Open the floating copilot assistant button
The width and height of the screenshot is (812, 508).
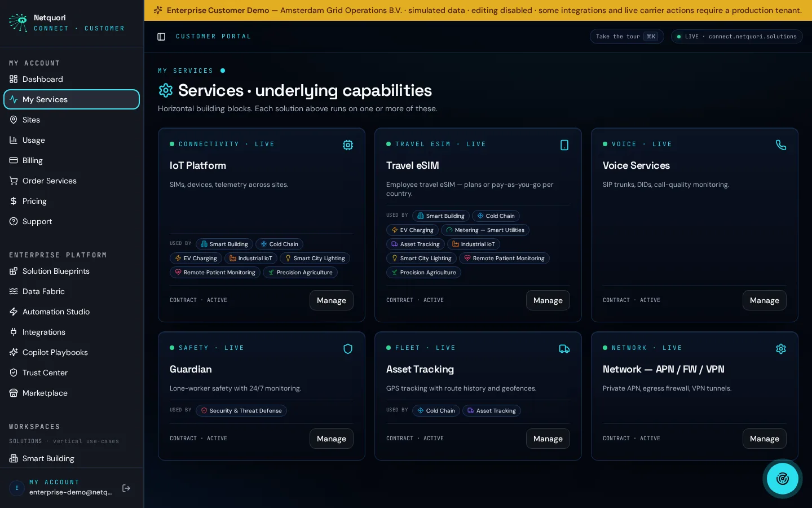(783, 479)
